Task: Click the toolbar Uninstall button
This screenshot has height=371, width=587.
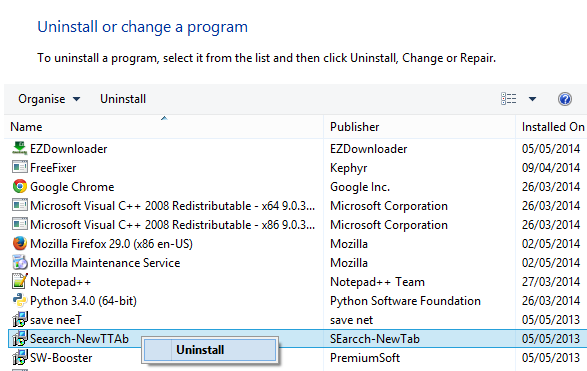Action: click(123, 99)
